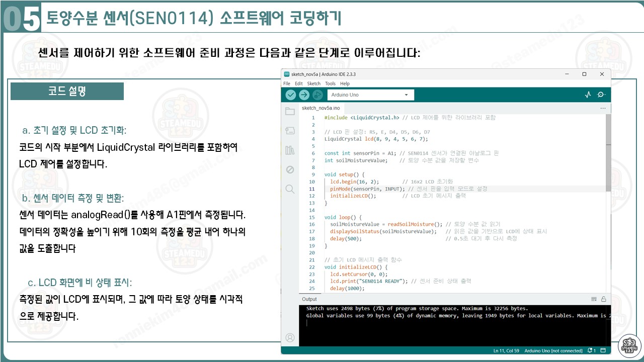Open the user account icon in the sidebar
Screen dimensions: 644x362
coord(290,337)
